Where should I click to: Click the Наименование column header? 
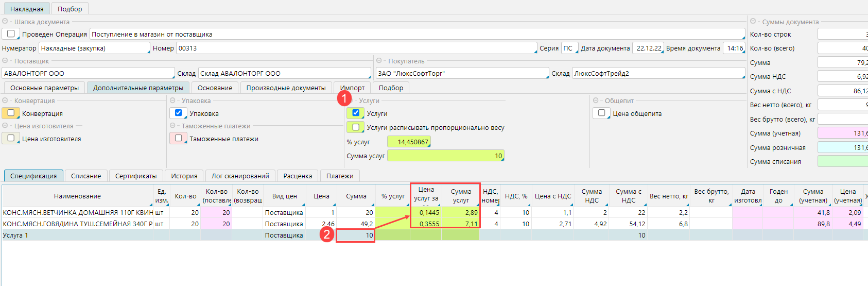pyautogui.click(x=77, y=196)
